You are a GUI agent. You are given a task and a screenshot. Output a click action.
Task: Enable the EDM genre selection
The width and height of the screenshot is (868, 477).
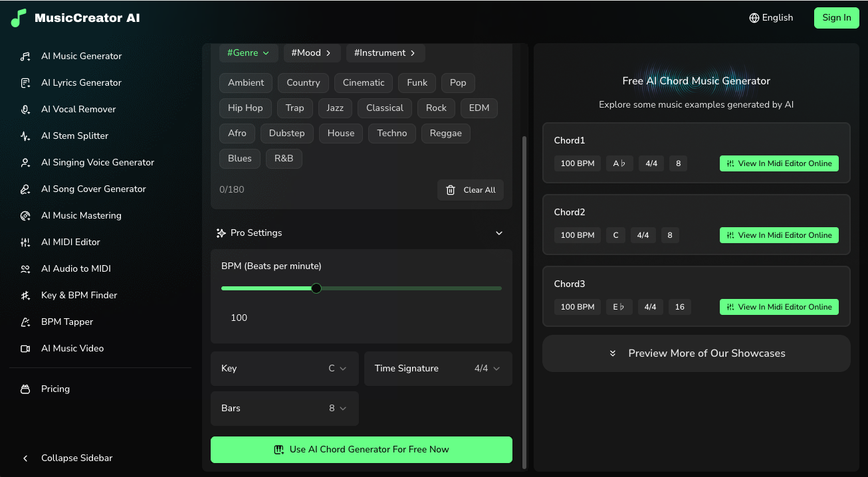479,108
